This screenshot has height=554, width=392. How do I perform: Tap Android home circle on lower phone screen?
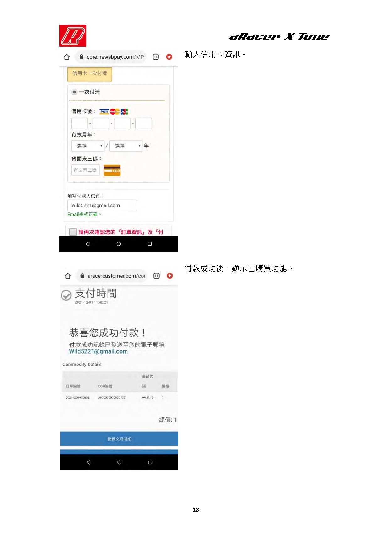pos(119,462)
